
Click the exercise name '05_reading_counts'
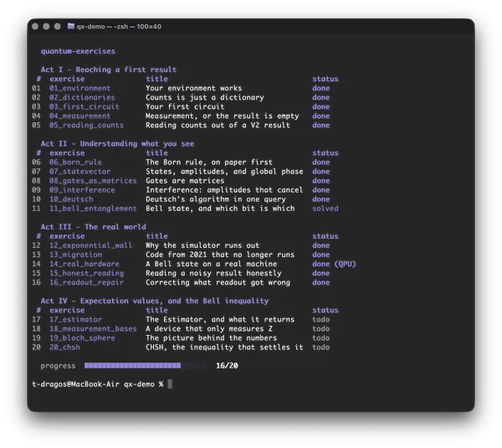click(86, 126)
